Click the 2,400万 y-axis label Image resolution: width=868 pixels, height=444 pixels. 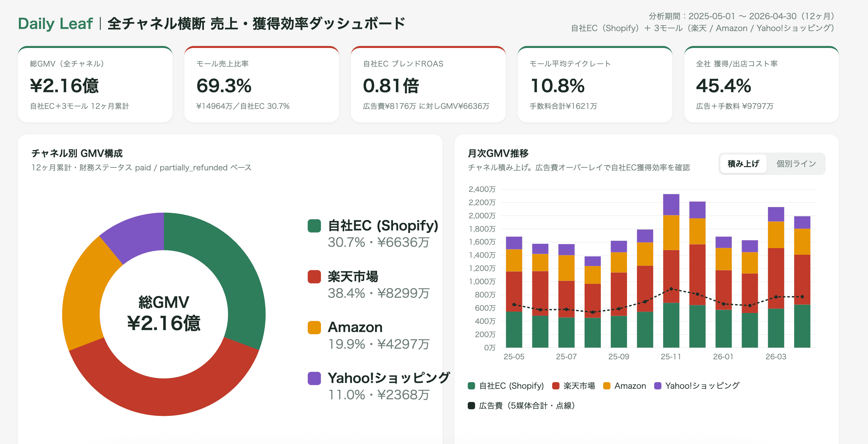[x=482, y=189]
